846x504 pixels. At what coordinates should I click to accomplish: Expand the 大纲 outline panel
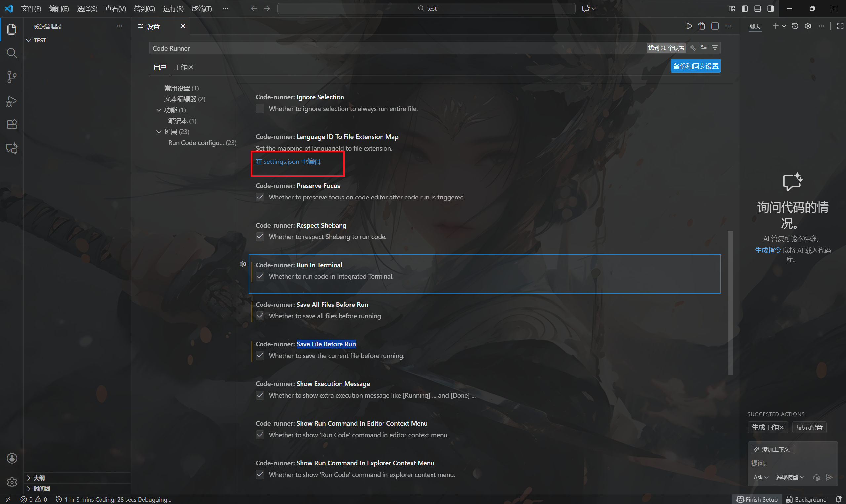pos(39,478)
